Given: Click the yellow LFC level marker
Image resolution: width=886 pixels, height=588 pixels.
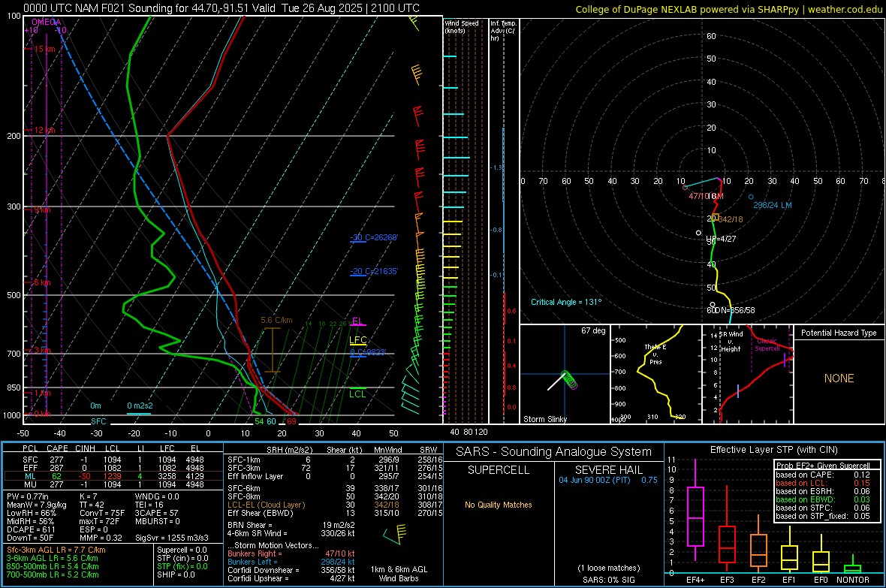Looking at the screenshot, I should (357, 340).
